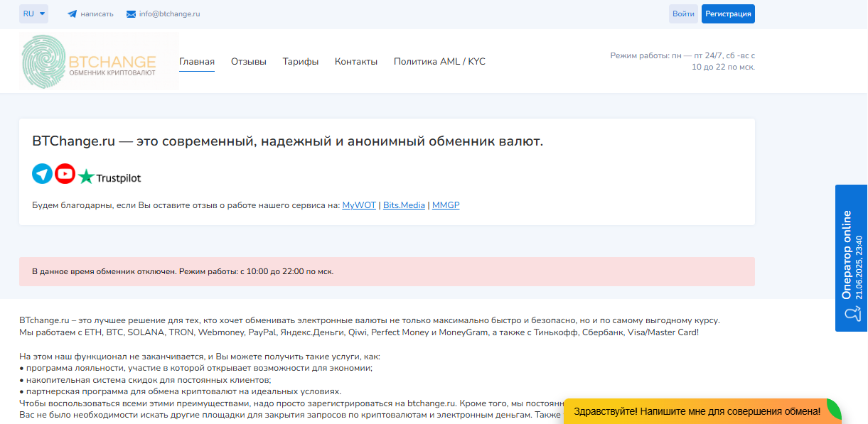The image size is (868, 424).
Task: Open the Тарифы menu item
Action: point(301,62)
